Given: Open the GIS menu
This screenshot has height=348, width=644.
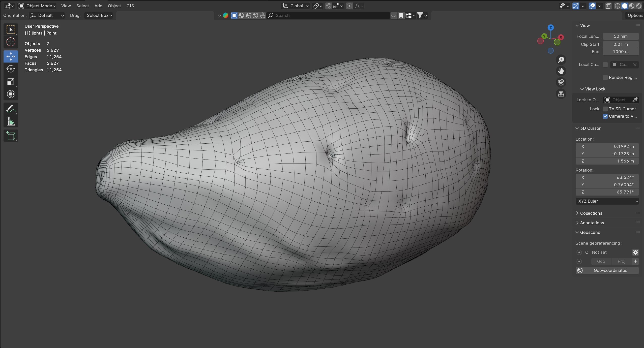Looking at the screenshot, I should pos(130,6).
